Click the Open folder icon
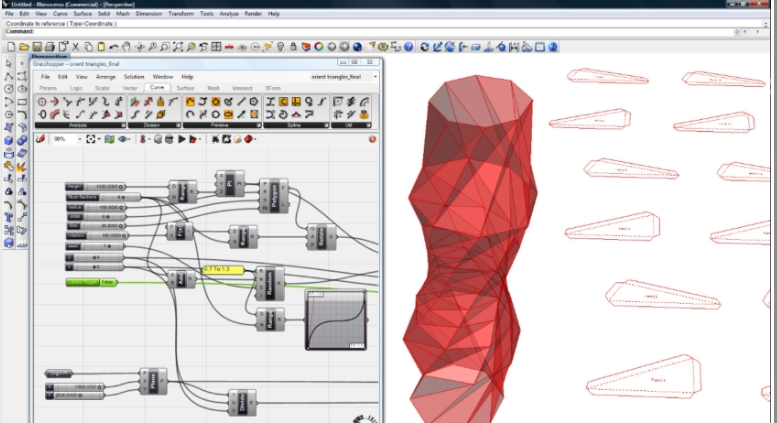The width and height of the screenshot is (777, 423). click(x=24, y=47)
